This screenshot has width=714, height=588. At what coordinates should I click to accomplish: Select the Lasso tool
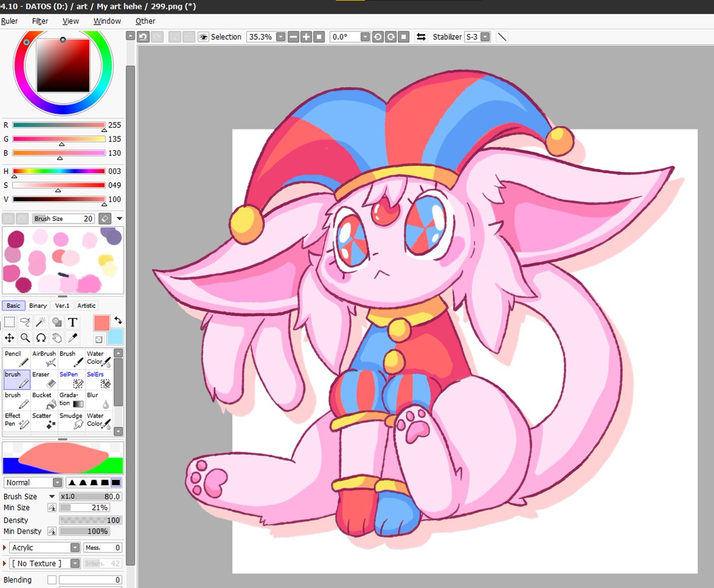pos(25,322)
